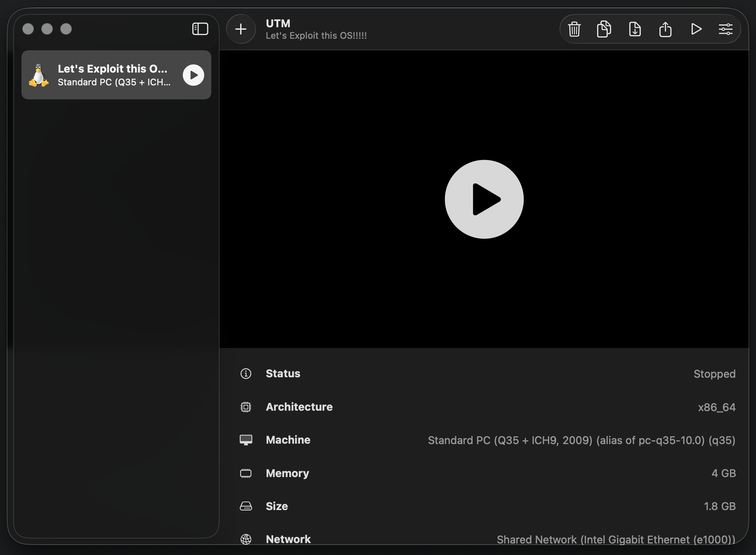Image resolution: width=756 pixels, height=555 pixels.
Task: Create a new virtual machine with plus button
Action: click(241, 29)
